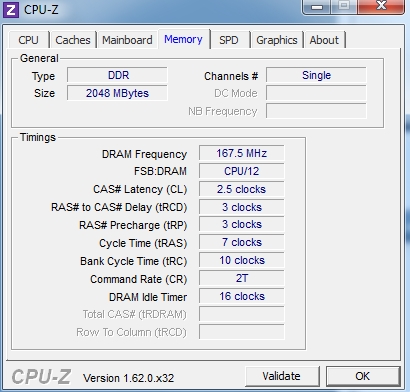Click the Command Rate value 2T
Screen dimensions: 410x392
pyautogui.click(x=242, y=278)
